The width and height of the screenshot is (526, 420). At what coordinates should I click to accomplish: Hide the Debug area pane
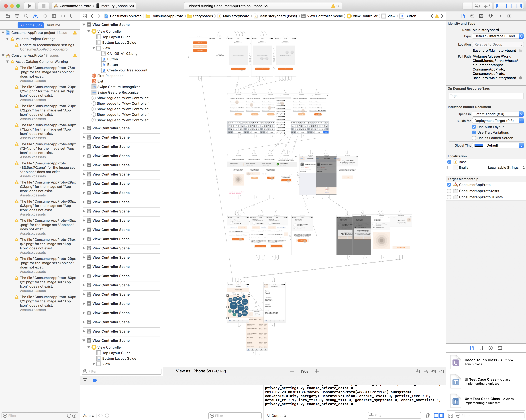click(509, 6)
